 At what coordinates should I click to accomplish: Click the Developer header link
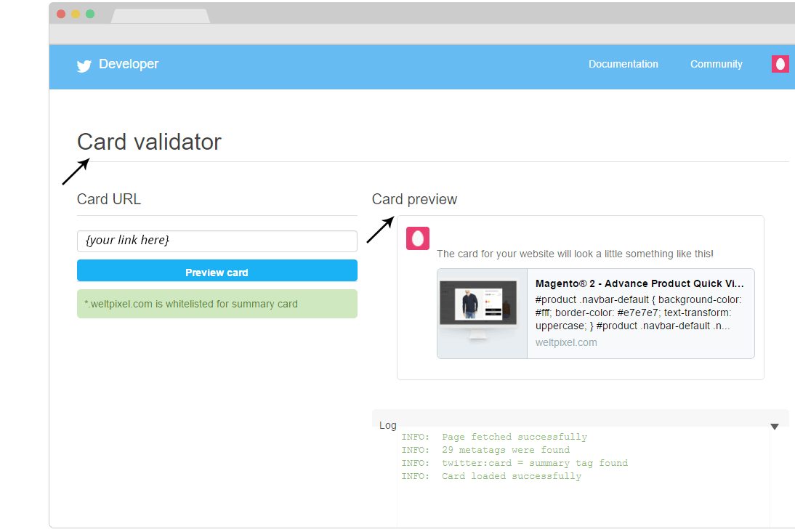[129, 64]
